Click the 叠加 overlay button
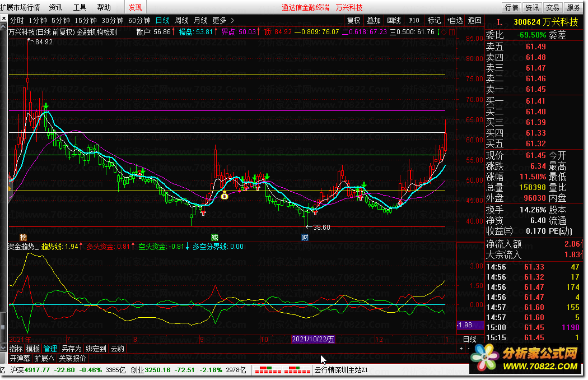Viewport: 588px width, 380px height. click(x=374, y=21)
